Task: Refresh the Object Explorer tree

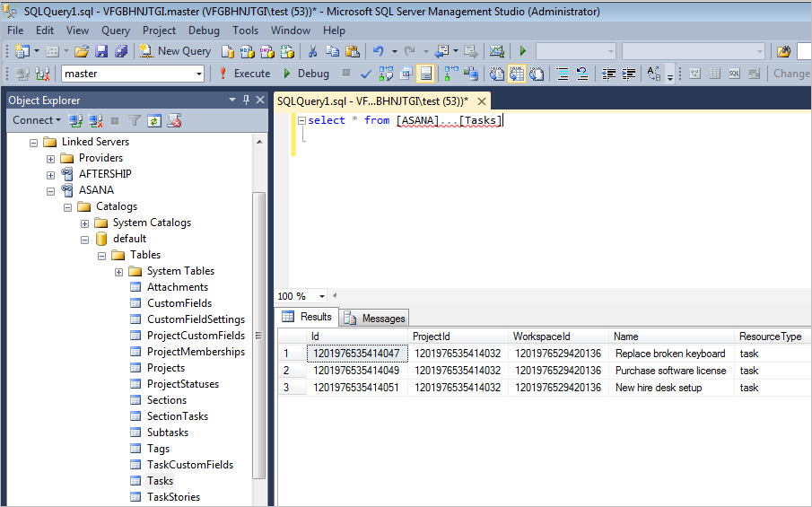Action: click(x=154, y=120)
